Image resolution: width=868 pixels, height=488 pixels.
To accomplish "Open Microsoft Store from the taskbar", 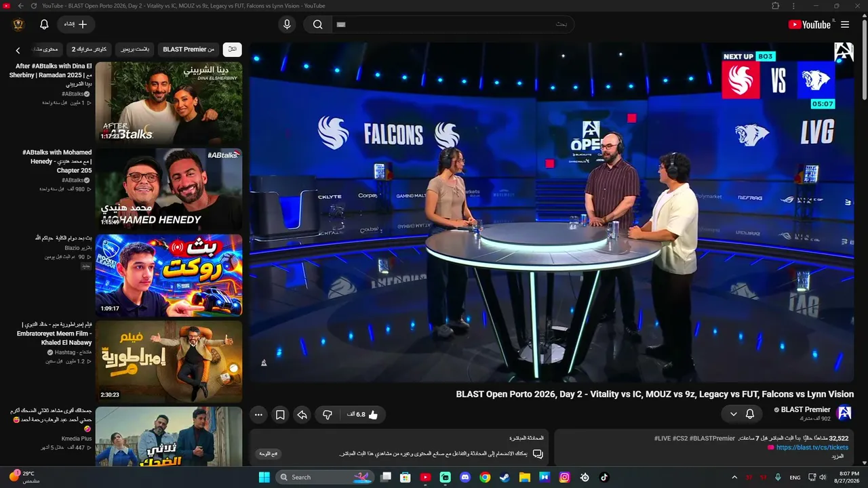I will [x=406, y=477].
